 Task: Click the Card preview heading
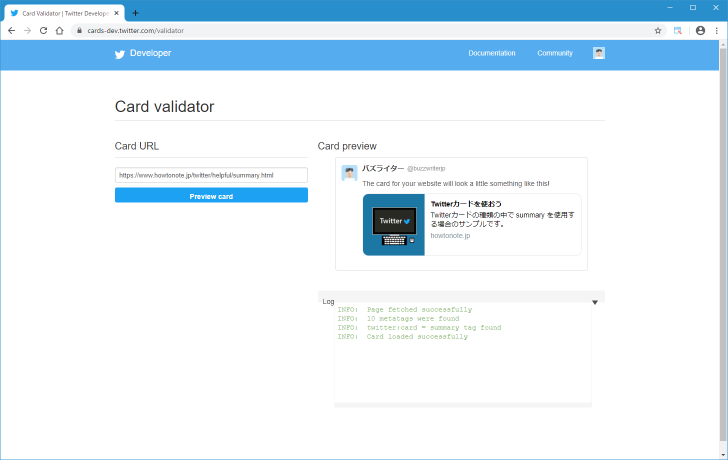point(347,146)
